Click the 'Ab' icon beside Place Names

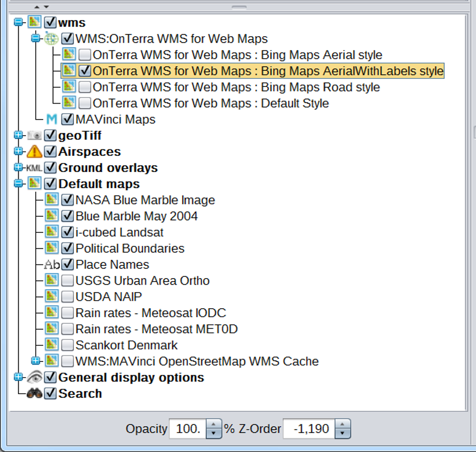[51, 264]
